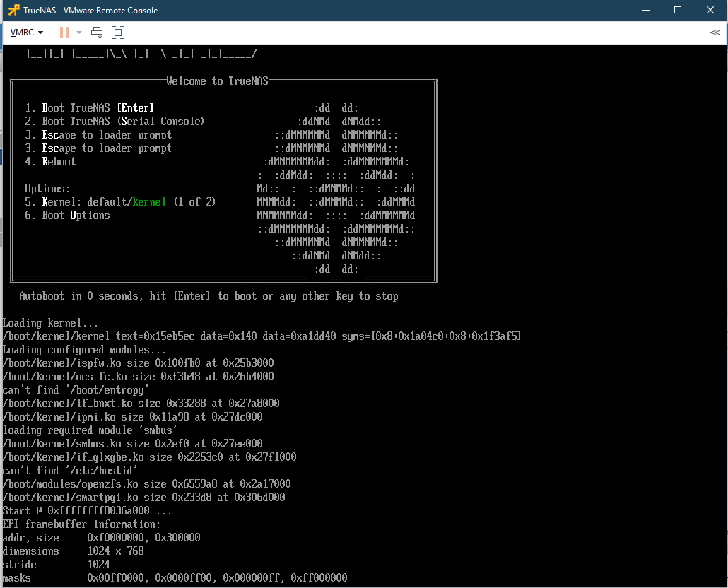Click /boot/kernel/kernel text= line

(262, 336)
